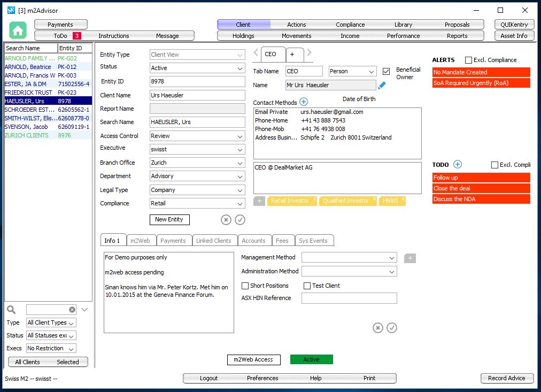Viewport: 541px width, 392px height.
Task: Switch to the Linked Clients tab
Action: [214, 241]
